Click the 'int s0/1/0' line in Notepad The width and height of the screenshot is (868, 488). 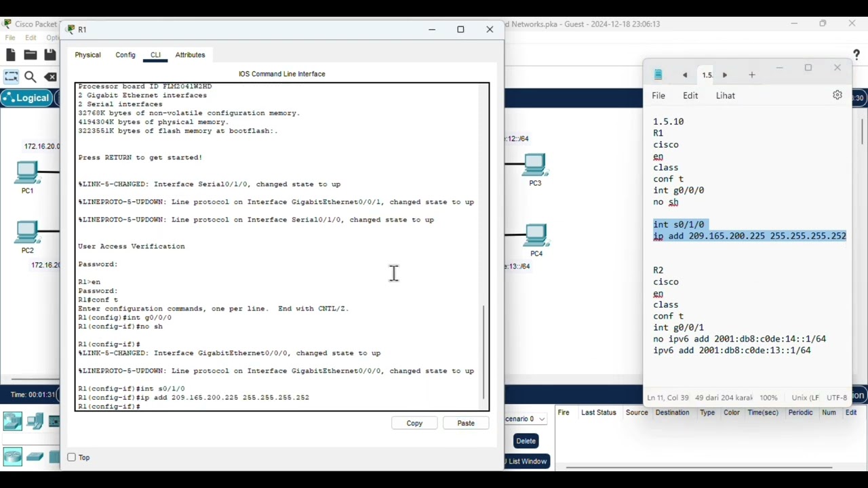tap(679, 224)
